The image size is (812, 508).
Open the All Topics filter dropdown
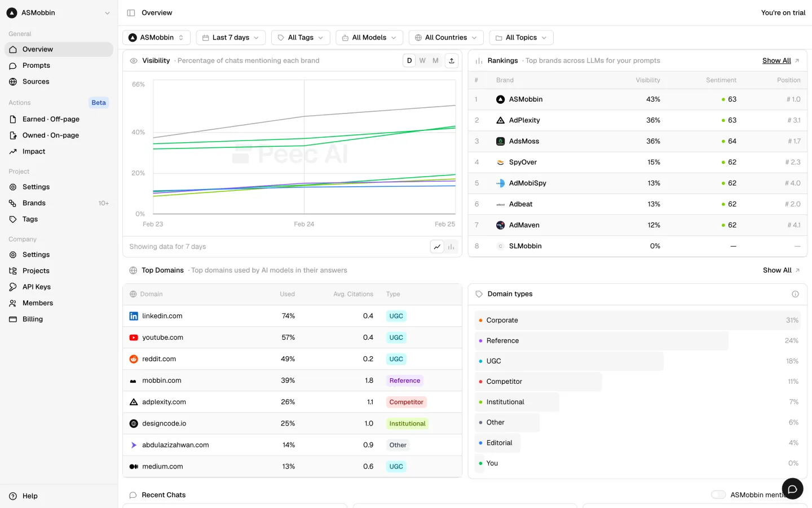(x=521, y=38)
